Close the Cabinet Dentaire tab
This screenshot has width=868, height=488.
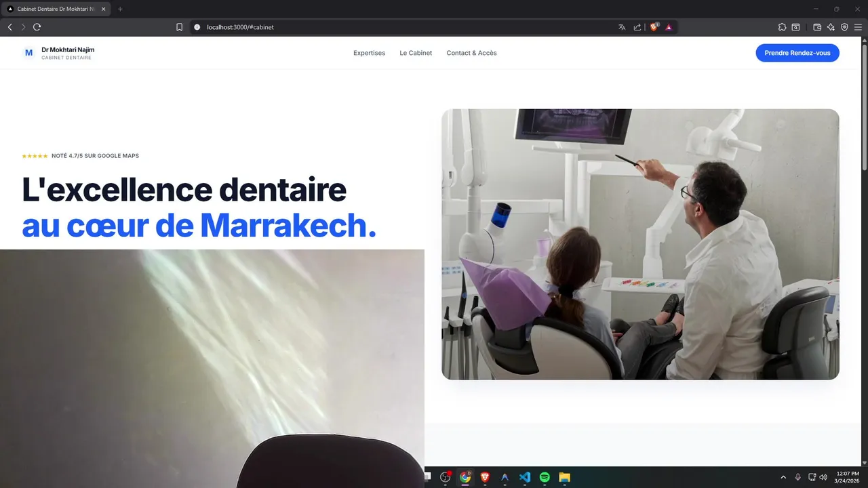coord(103,9)
